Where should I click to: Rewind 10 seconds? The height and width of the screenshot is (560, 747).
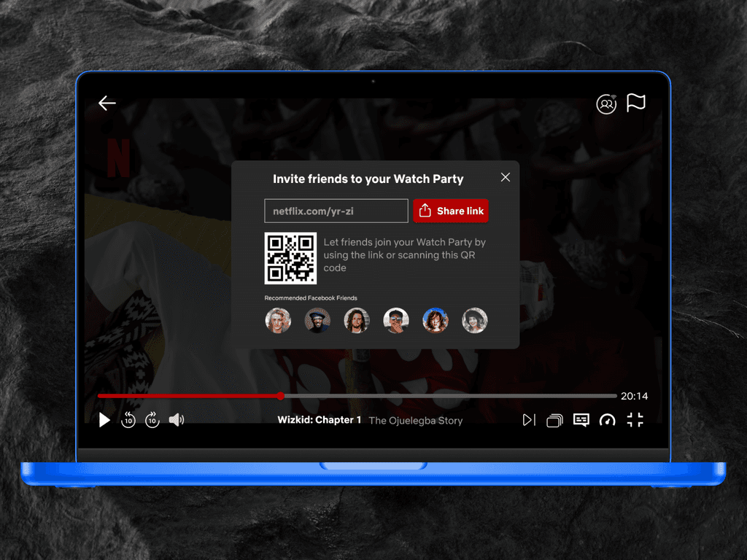(128, 419)
